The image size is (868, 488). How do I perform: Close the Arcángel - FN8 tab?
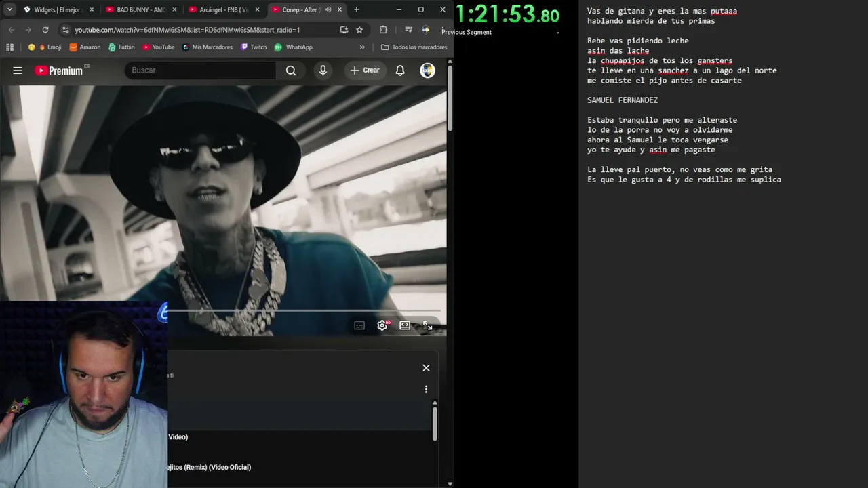[x=257, y=9]
